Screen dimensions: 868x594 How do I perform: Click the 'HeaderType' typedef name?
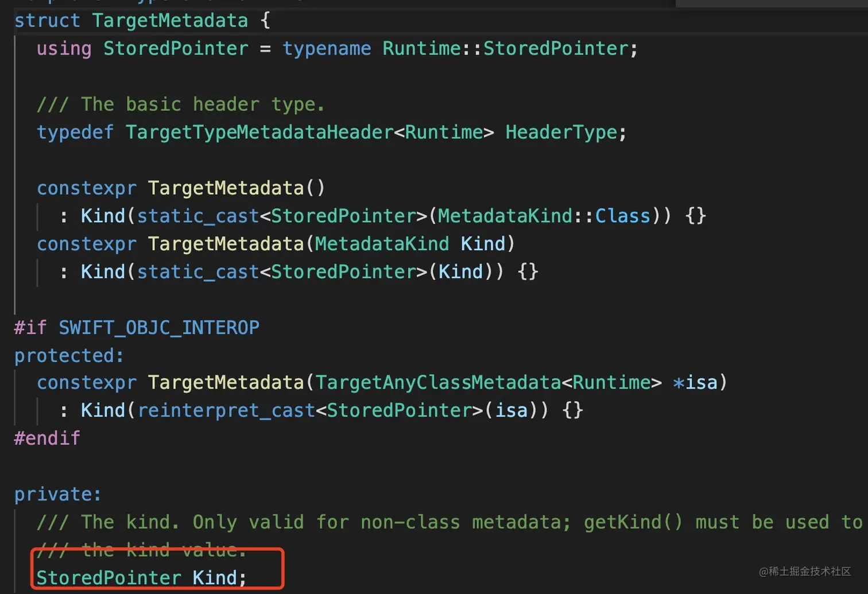[561, 133]
